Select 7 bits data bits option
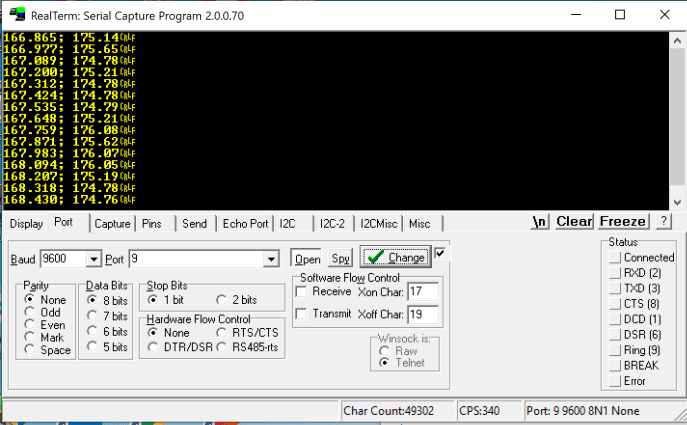Screen dimensions: 687x425 tap(93, 315)
